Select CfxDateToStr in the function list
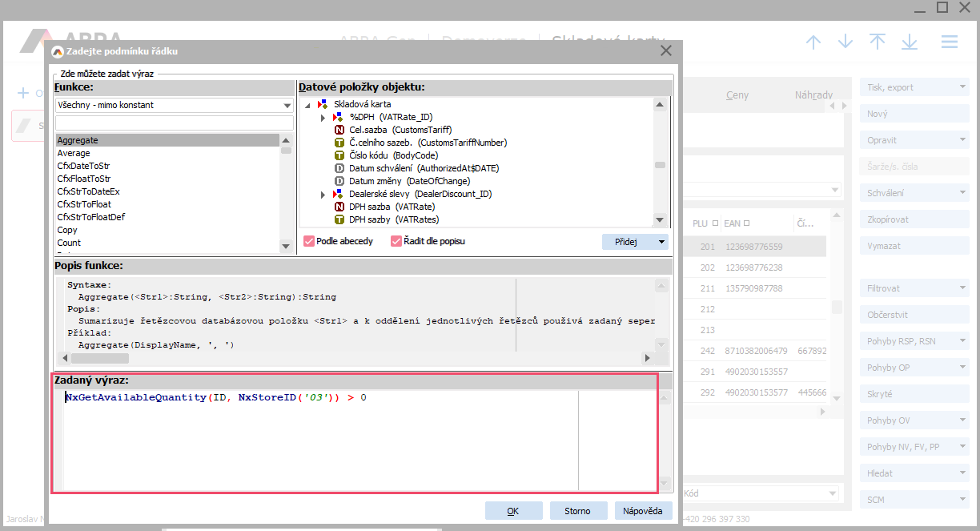Image resolution: width=980 pixels, height=531 pixels. pos(167,166)
